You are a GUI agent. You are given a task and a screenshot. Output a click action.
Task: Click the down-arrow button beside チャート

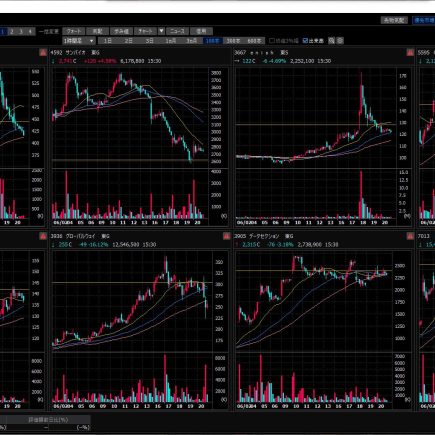coord(161,31)
